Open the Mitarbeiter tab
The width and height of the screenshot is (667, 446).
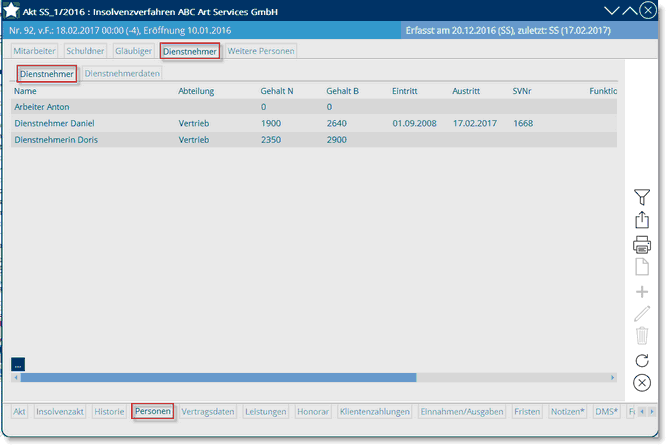[34, 51]
